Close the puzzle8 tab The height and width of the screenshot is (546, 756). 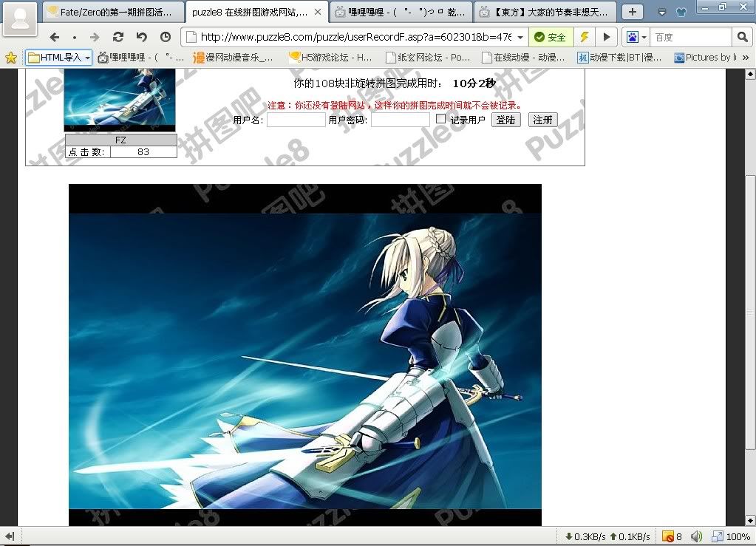(318, 12)
